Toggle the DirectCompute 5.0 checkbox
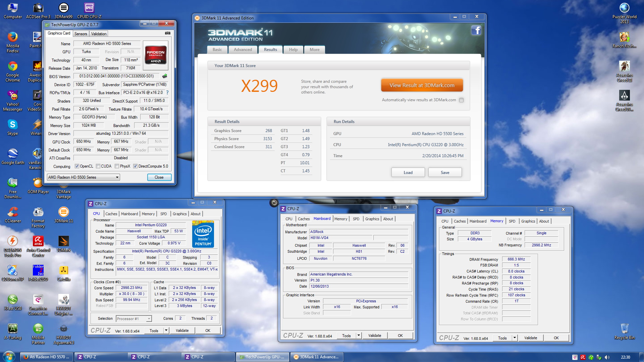 (135, 166)
